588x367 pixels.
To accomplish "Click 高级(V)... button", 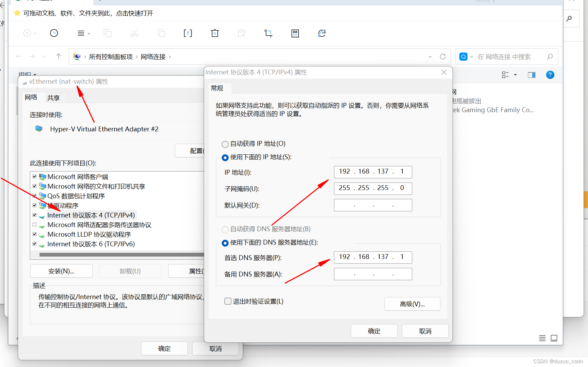I will pos(412,304).
